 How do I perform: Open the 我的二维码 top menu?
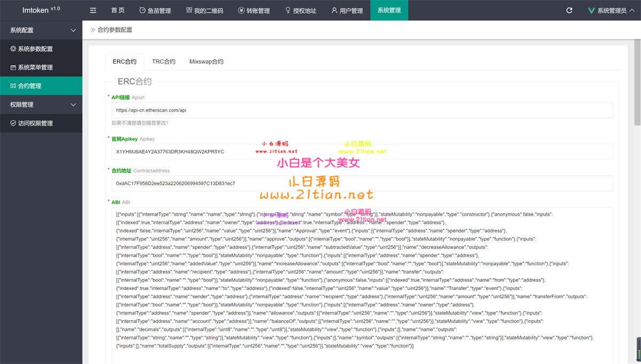205,10
